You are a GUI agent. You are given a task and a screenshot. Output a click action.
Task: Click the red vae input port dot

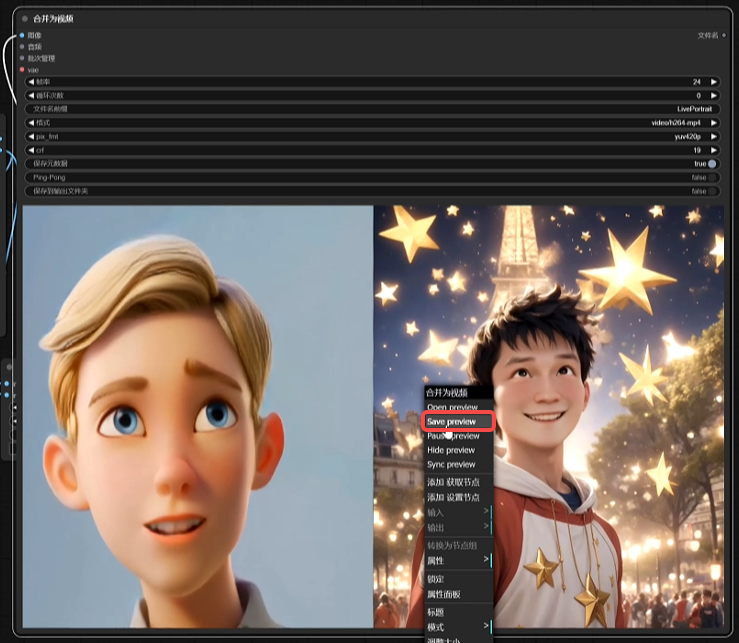(22, 70)
